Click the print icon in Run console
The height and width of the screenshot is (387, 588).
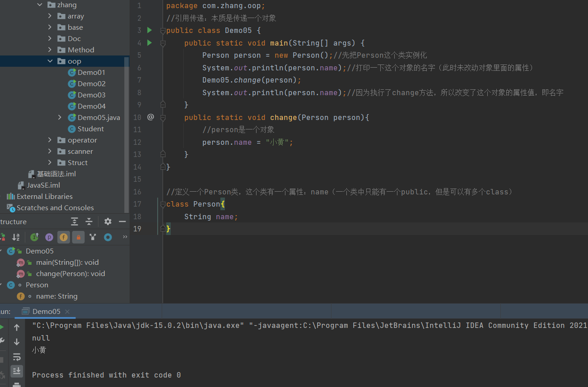click(17, 384)
